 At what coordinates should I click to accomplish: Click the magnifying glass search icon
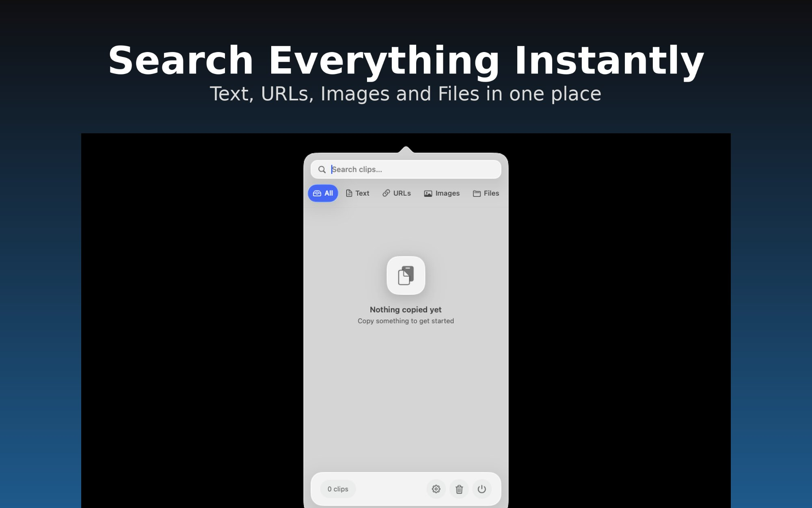pyautogui.click(x=322, y=169)
